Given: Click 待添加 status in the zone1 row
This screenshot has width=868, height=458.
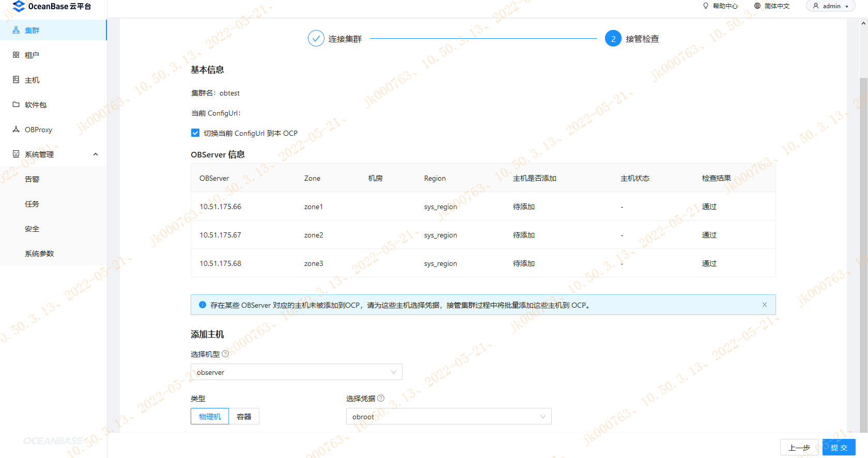Looking at the screenshot, I should point(524,207).
